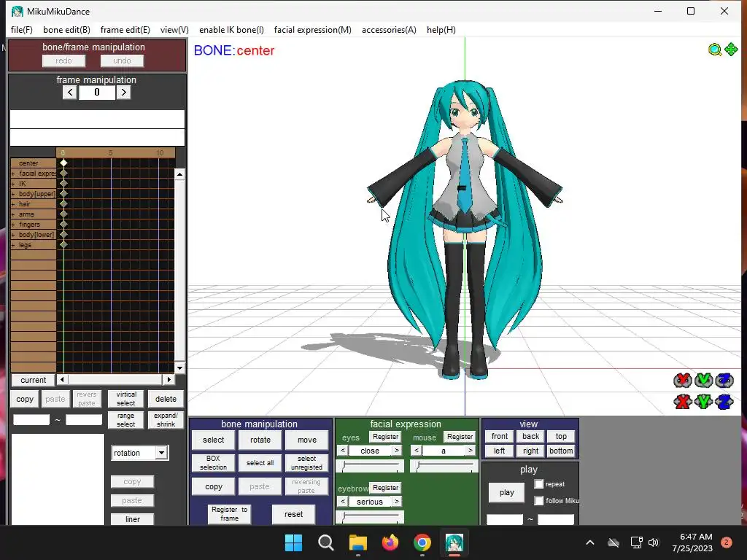Open the accessories(A) menu
The width and height of the screenshot is (747, 560).
pyautogui.click(x=389, y=30)
